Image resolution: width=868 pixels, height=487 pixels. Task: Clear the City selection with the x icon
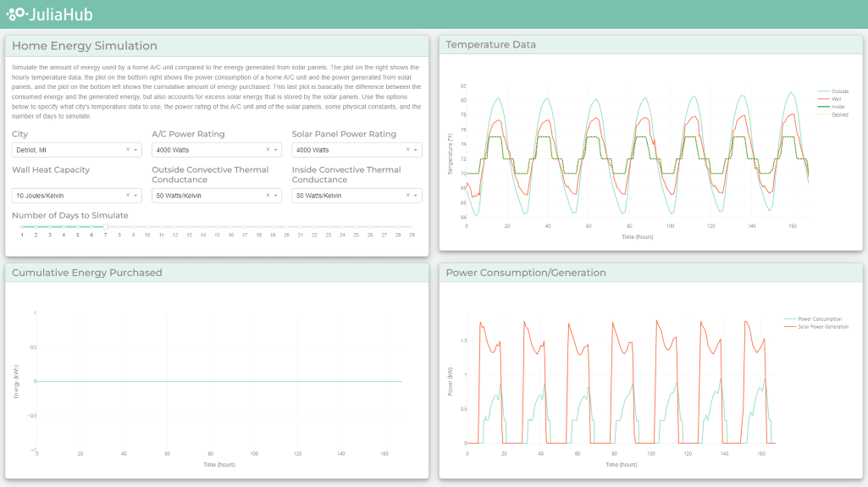(x=128, y=150)
